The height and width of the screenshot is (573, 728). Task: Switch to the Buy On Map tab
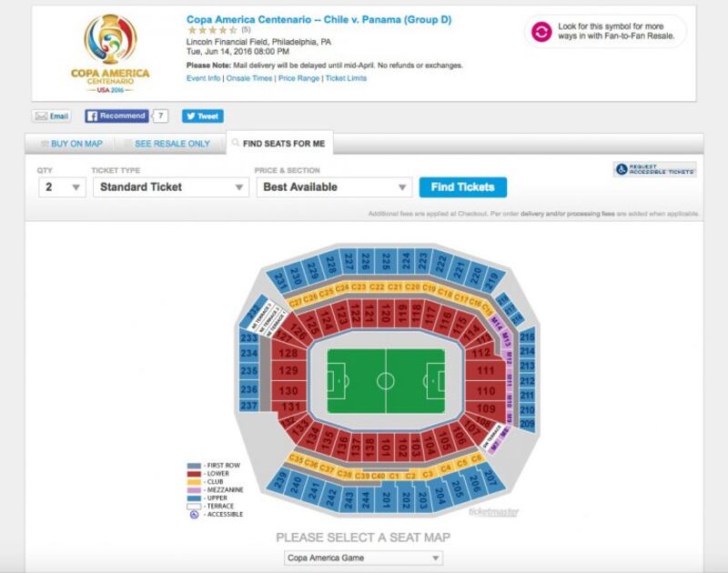tap(72, 144)
